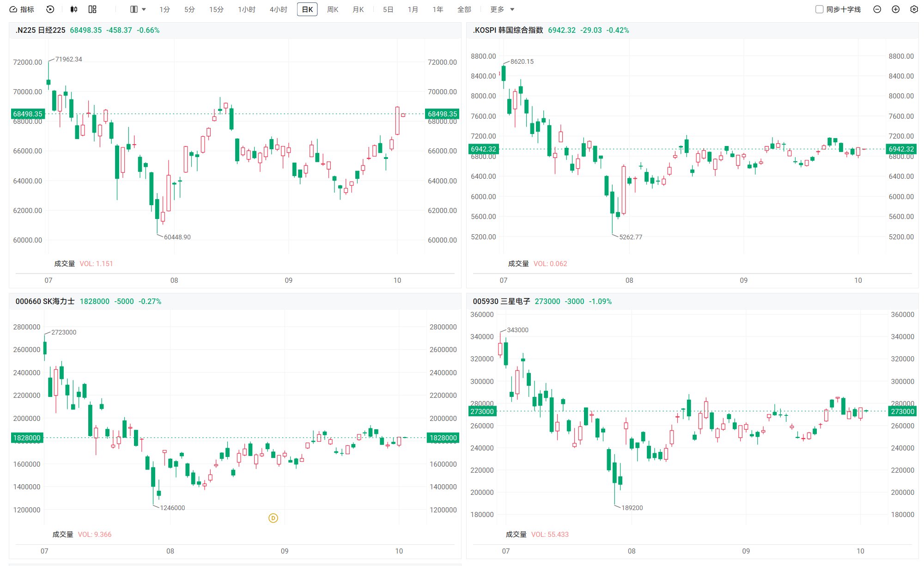Click the dividend D marker on SK海力士 chart
This screenshot has width=924, height=566.
pyautogui.click(x=273, y=518)
